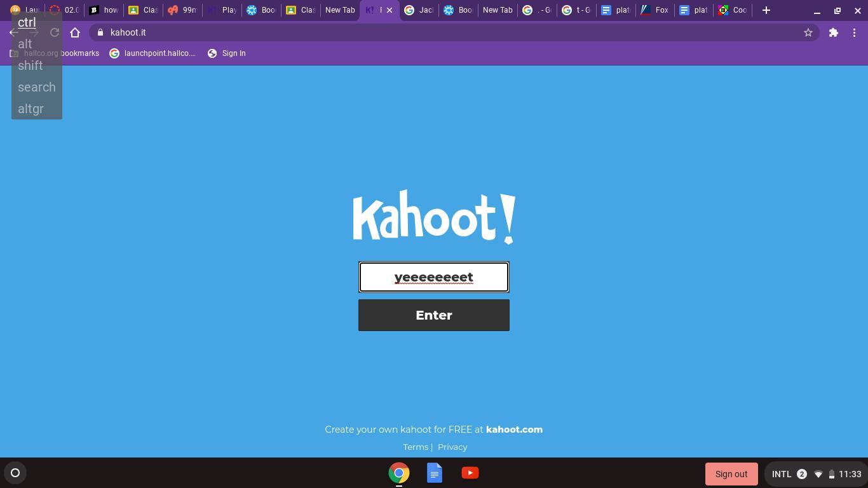Click the Sign out button on the shelf
The height and width of the screenshot is (488, 868).
click(x=731, y=474)
